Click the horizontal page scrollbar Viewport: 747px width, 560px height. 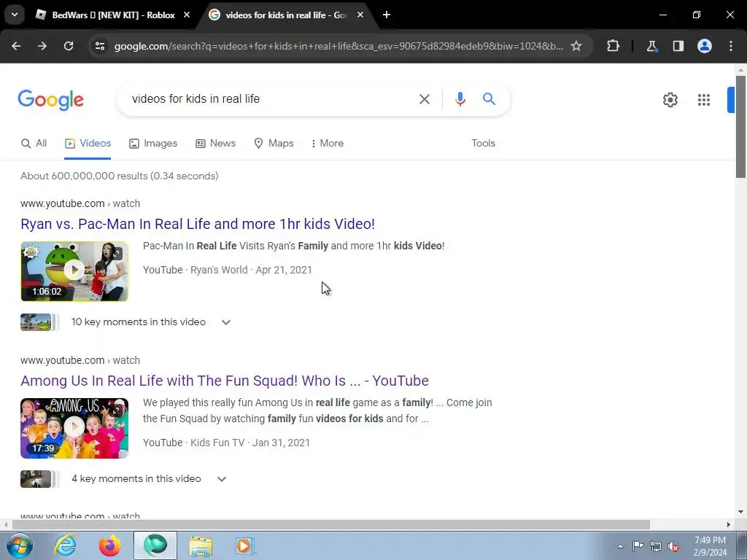pyautogui.click(x=331, y=524)
